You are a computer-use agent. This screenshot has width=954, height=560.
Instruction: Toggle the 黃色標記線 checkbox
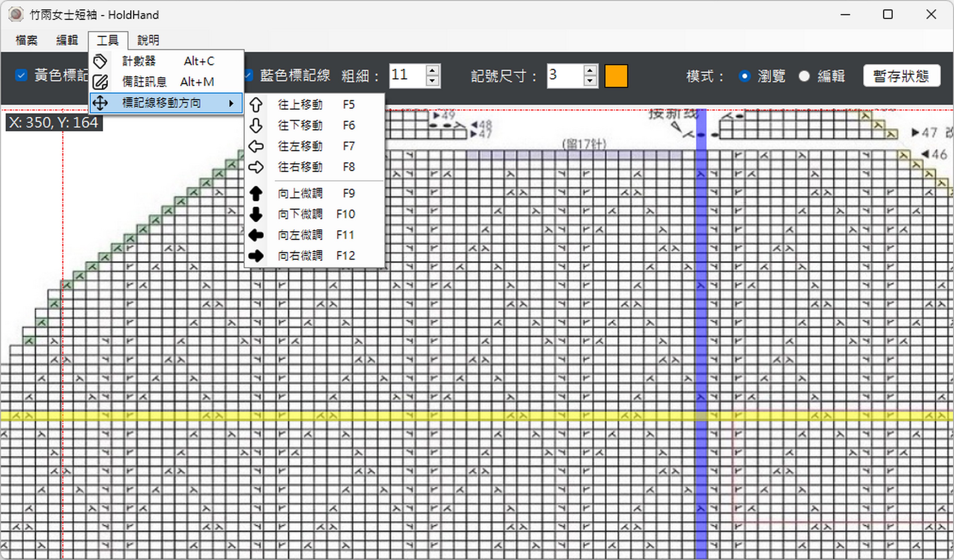pyautogui.click(x=21, y=75)
